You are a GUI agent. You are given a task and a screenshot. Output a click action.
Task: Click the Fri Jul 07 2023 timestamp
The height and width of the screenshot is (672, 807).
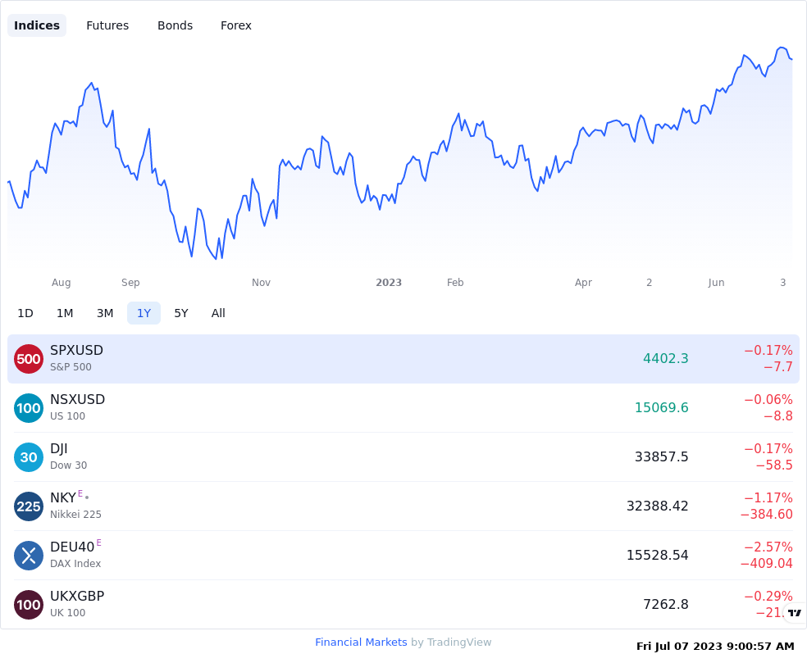(x=715, y=647)
